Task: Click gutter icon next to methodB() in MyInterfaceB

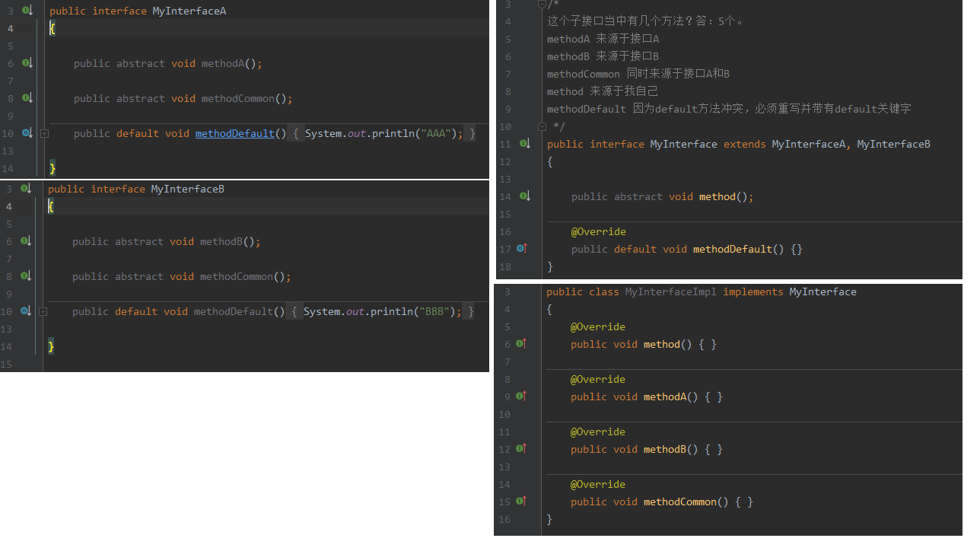Action: tap(27, 241)
